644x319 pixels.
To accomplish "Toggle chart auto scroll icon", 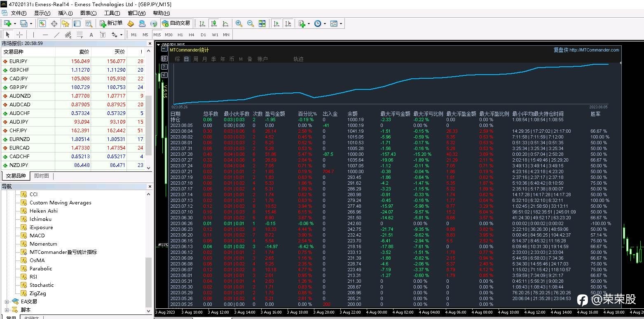I will (276, 23).
